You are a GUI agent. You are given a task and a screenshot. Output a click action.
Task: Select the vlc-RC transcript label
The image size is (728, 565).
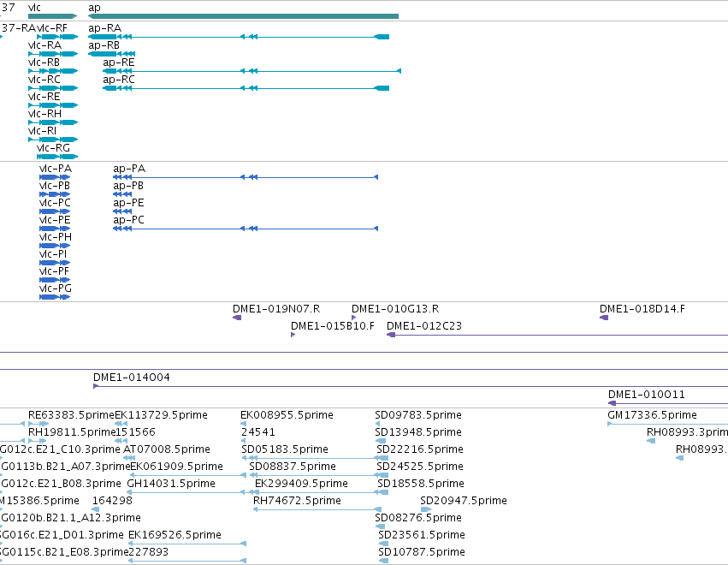click(x=44, y=80)
